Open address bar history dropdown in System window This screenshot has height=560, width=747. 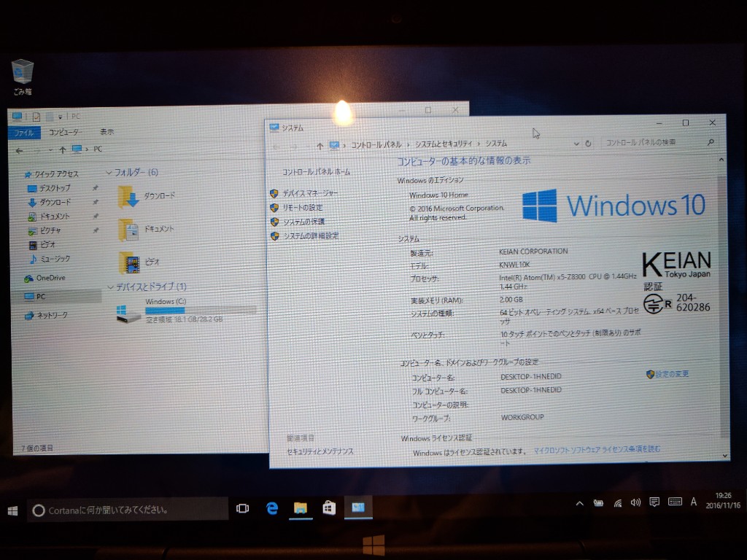pyautogui.click(x=576, y=144)
